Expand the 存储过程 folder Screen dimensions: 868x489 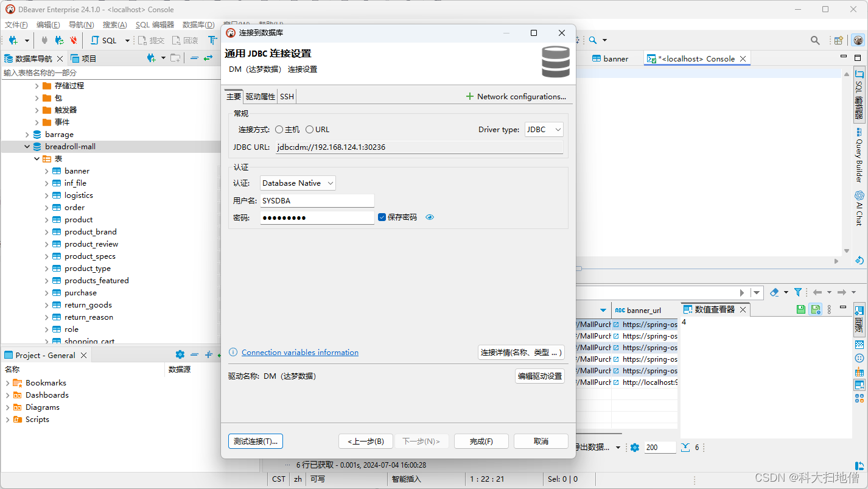click(x=37, y=86)
